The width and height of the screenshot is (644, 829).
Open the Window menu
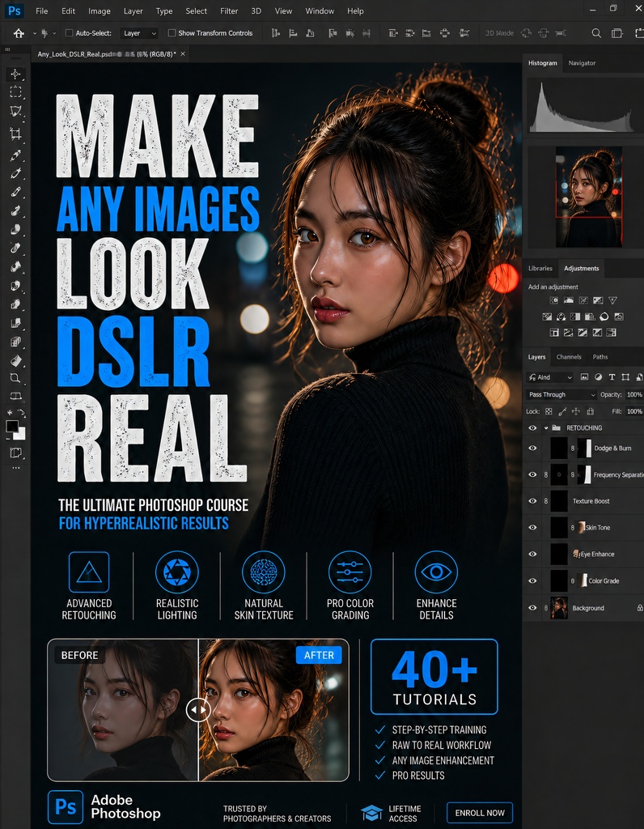point(320,11)
